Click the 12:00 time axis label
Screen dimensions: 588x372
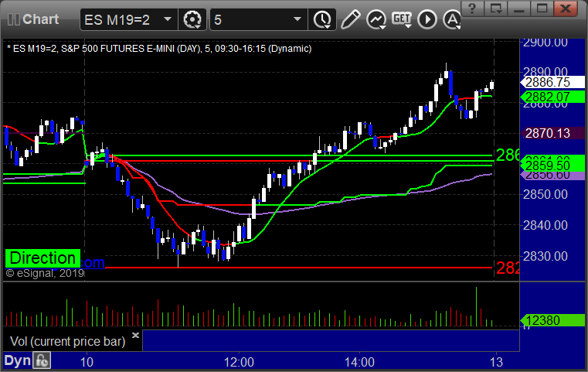pos(239,362)
